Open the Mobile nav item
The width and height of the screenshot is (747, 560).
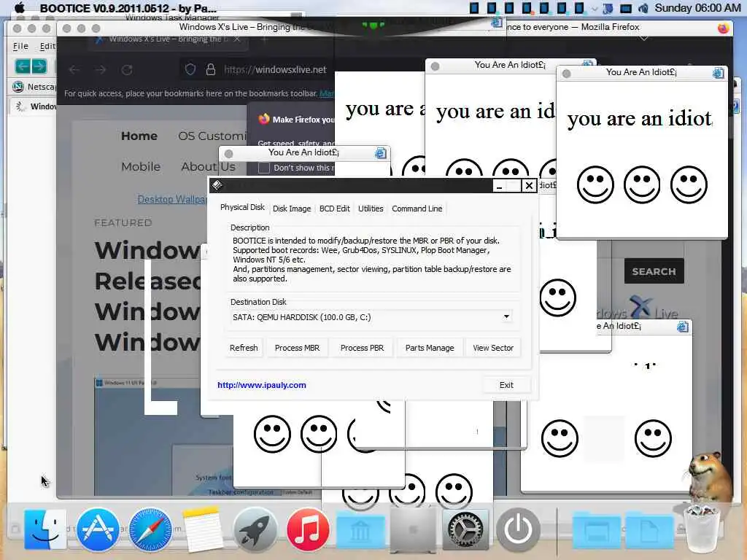coord(141,167)
